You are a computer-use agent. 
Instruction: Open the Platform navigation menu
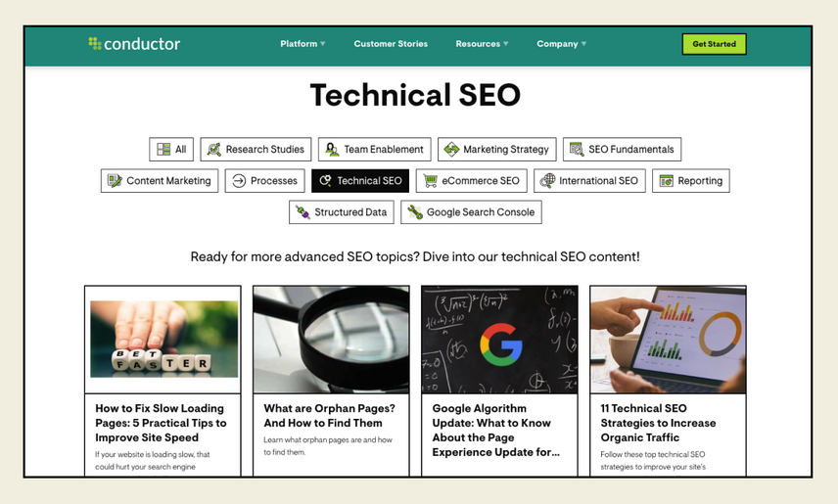click(303, 44)
